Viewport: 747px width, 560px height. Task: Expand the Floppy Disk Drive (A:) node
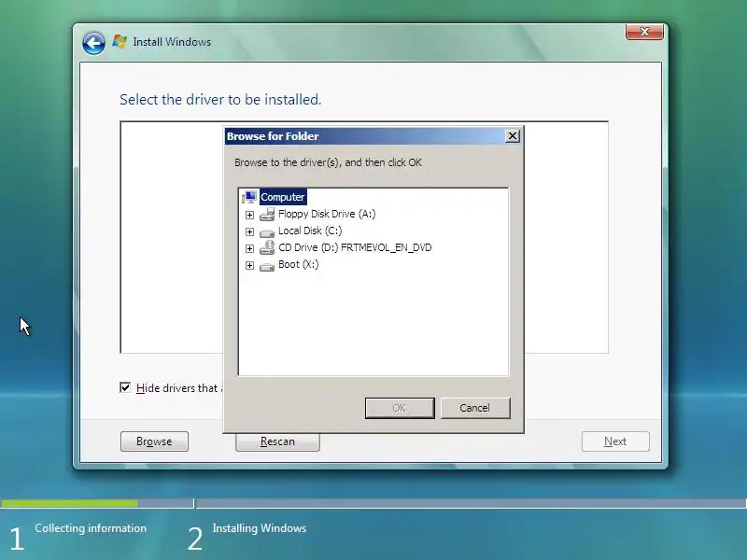click(x=249, y=215)
